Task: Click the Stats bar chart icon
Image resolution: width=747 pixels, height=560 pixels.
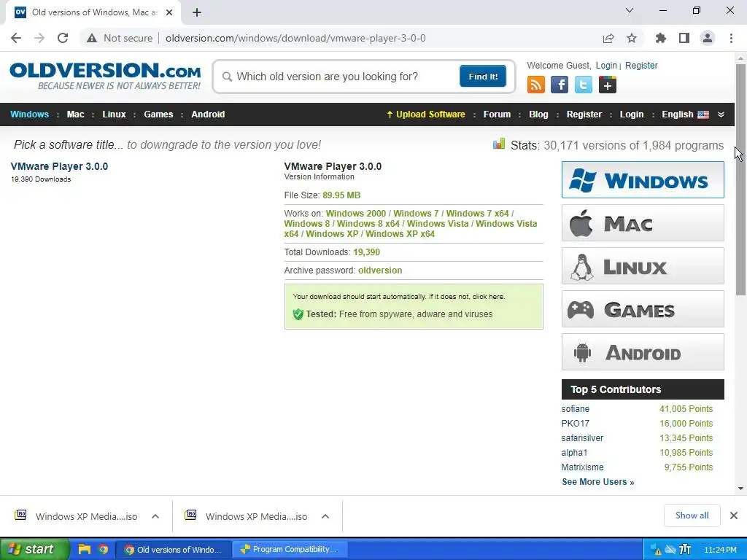Action: 499,144
